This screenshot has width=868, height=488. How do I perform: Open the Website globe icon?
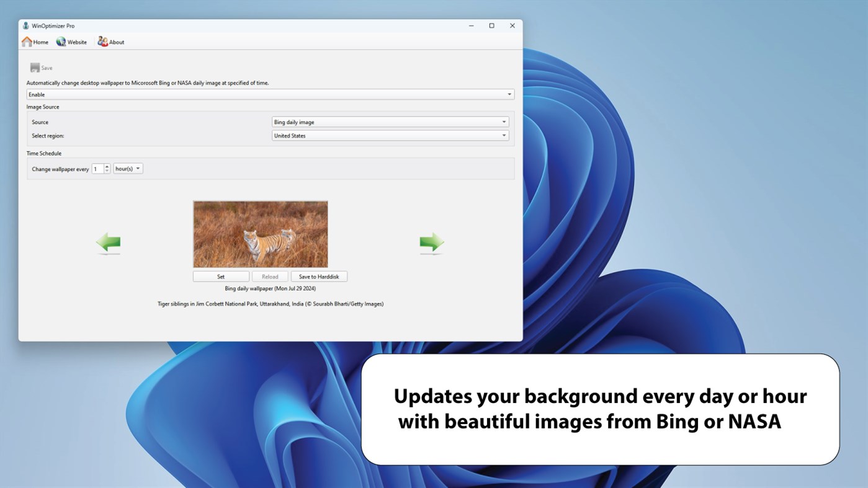click(x=61, y=42)
